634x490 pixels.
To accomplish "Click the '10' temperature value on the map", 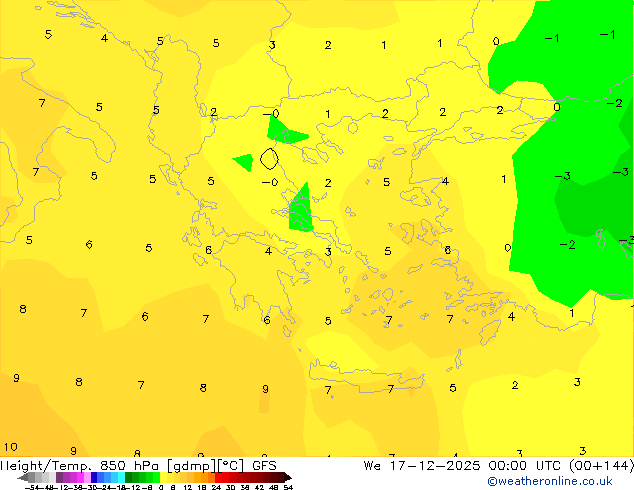I will pyautogui.click(x=11, y=447).
